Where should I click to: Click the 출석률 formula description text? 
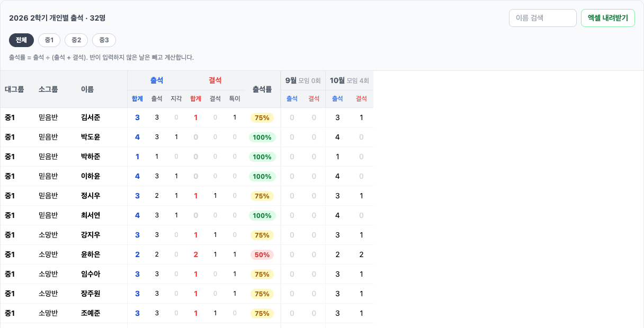101,57
